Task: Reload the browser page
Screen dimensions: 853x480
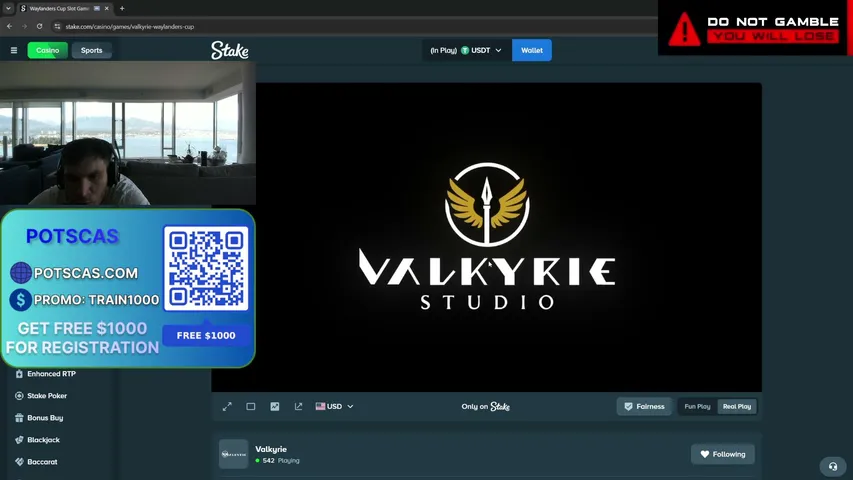Action: [40, 26]
